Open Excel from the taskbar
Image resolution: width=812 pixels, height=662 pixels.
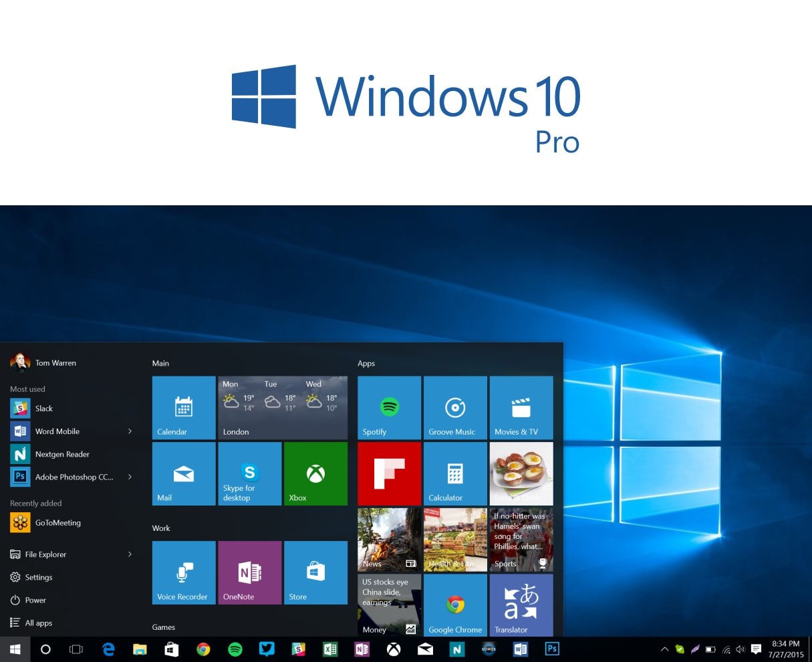click(x=330, y=649)
